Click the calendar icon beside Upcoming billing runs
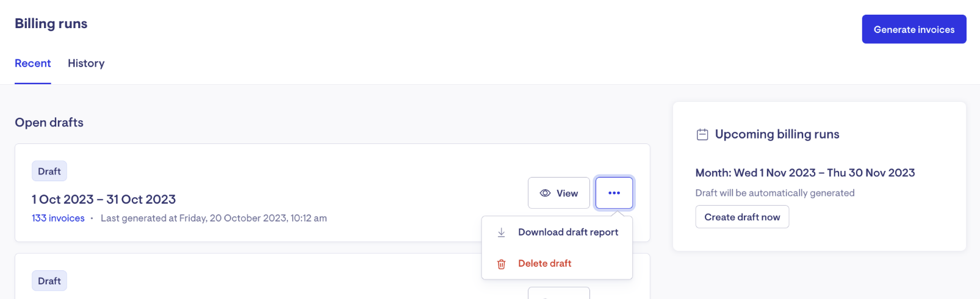Image resolution: width=980 pixels, height=299 pixels. 702,134
